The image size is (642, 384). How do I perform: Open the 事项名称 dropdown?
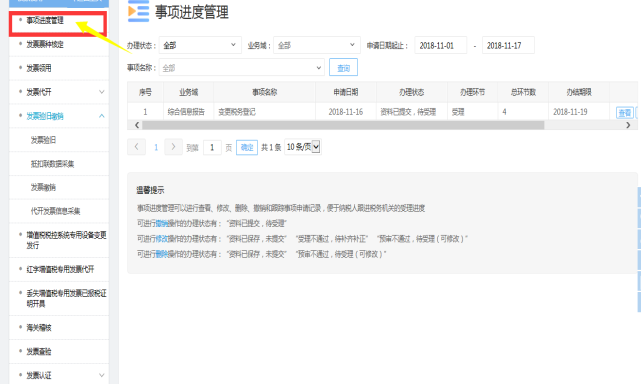tap(242, 68)
